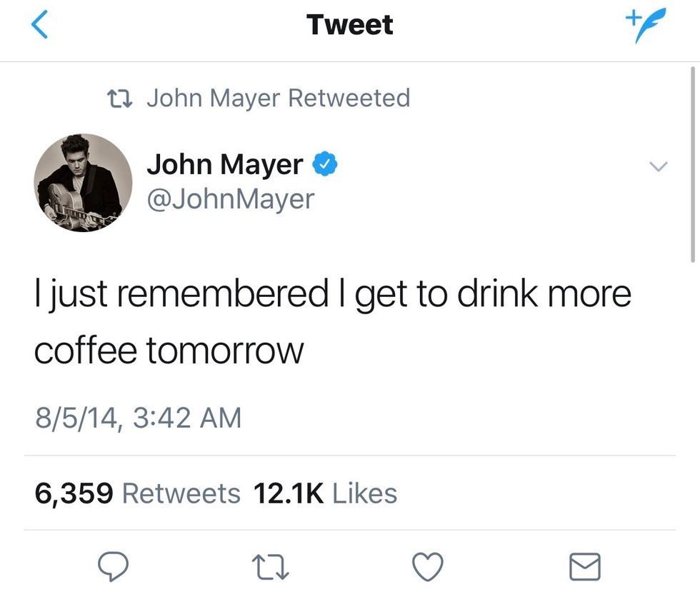Reply to the tweet with the speech bubble icon

pos(113,568)
